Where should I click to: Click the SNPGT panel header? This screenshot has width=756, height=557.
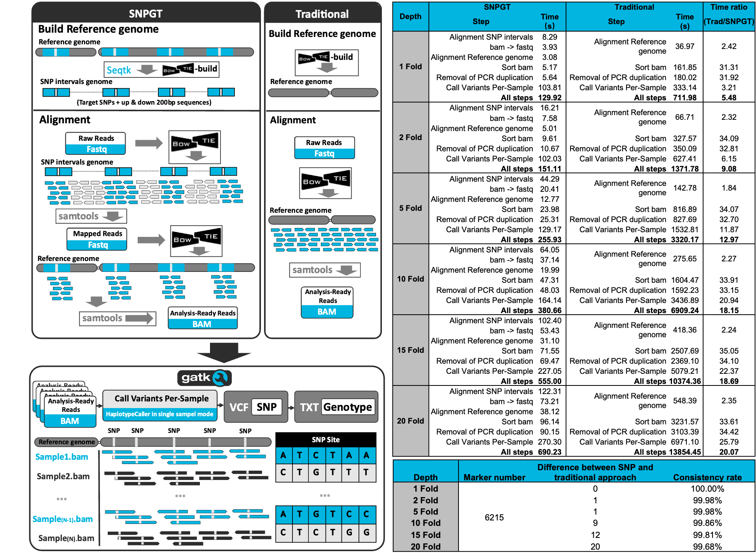coord(146,14)
